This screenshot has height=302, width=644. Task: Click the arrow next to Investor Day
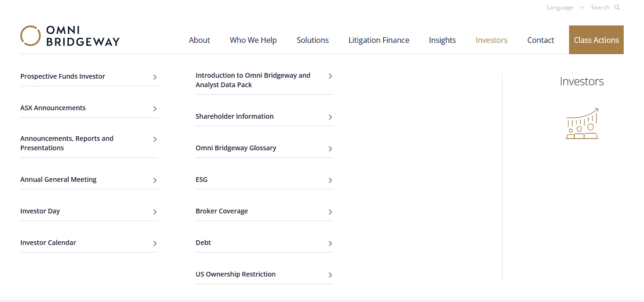click(x=155, y=212)
